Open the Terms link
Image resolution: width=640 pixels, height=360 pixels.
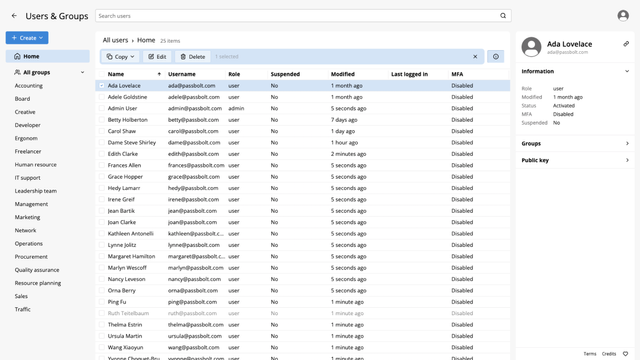590,354
